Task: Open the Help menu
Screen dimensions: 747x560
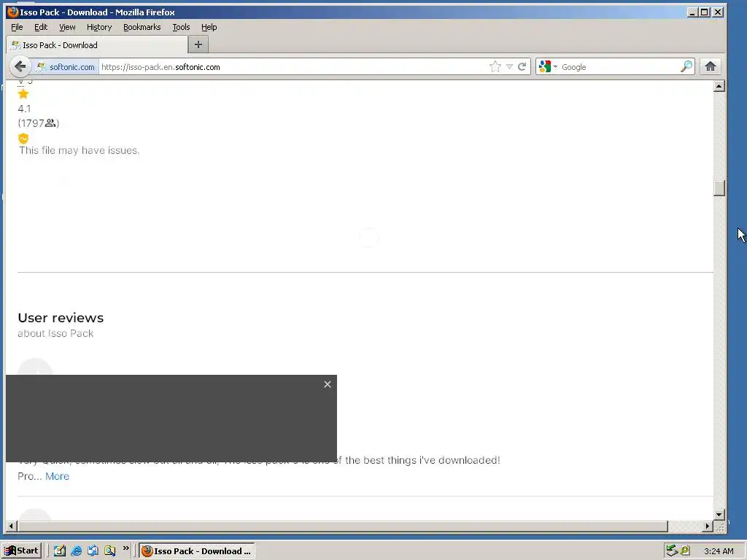Action: [x=209, y=27]
